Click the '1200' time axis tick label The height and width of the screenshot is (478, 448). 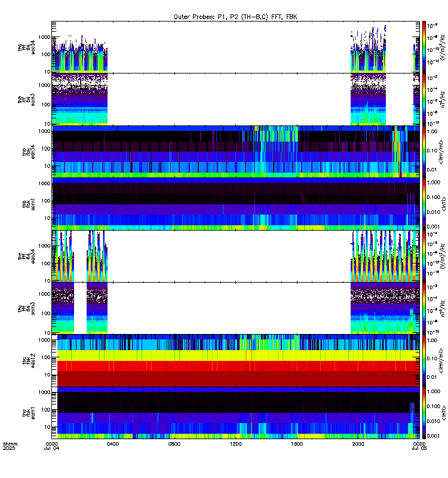tap(235, 444)
